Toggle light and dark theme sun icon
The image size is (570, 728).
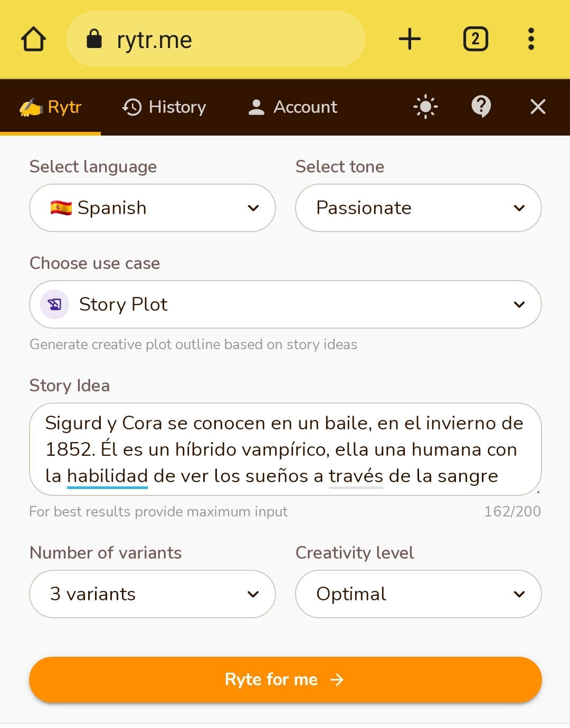pyautogui.click(x=425, y=107)
